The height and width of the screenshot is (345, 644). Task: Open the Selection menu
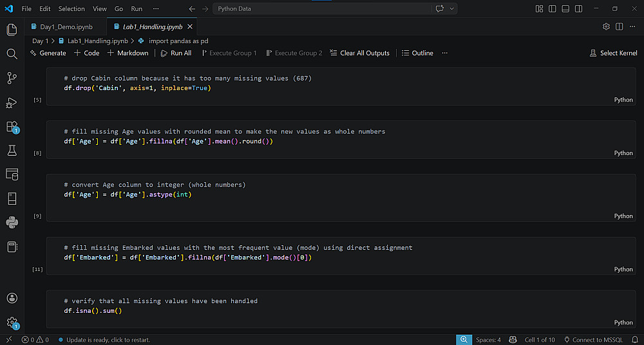71,9
